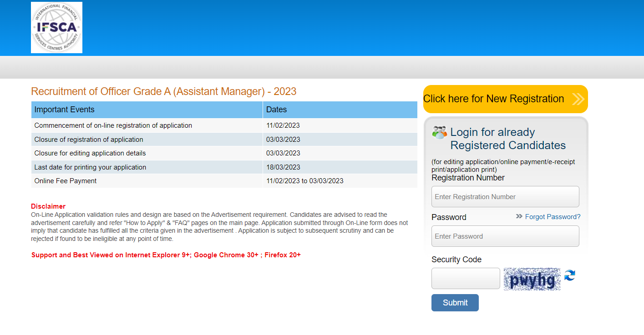
Task: Click here for New Registration
Action: coord(494,99)
